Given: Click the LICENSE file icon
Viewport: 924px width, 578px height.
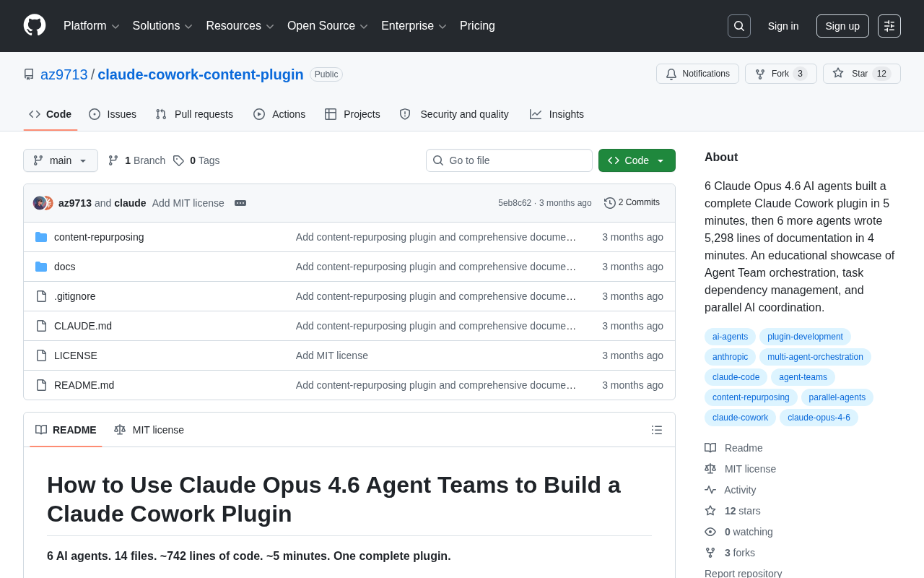Looking at the screenshot, I should pyautogui.click(x=41, y=355).
